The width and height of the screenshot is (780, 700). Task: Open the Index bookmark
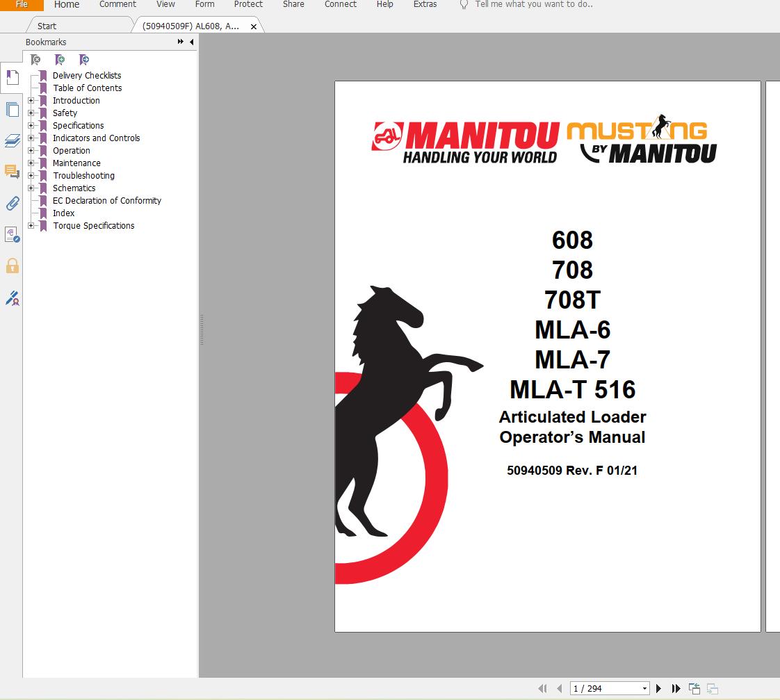pos(64,213)
